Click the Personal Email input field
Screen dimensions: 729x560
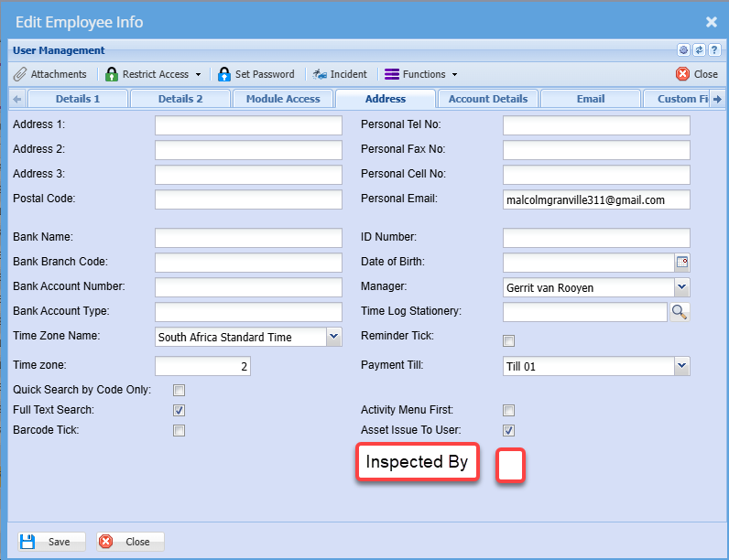click(595, 199)
